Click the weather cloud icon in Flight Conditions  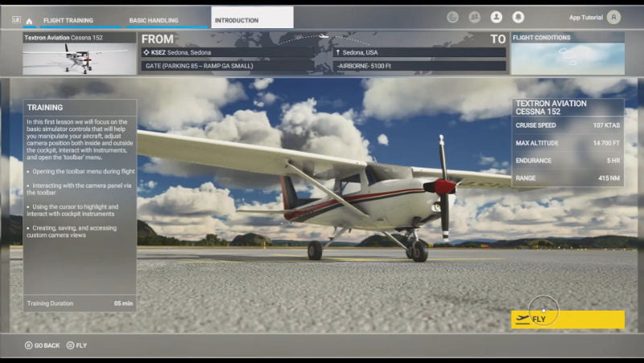(x=568, y=56)
